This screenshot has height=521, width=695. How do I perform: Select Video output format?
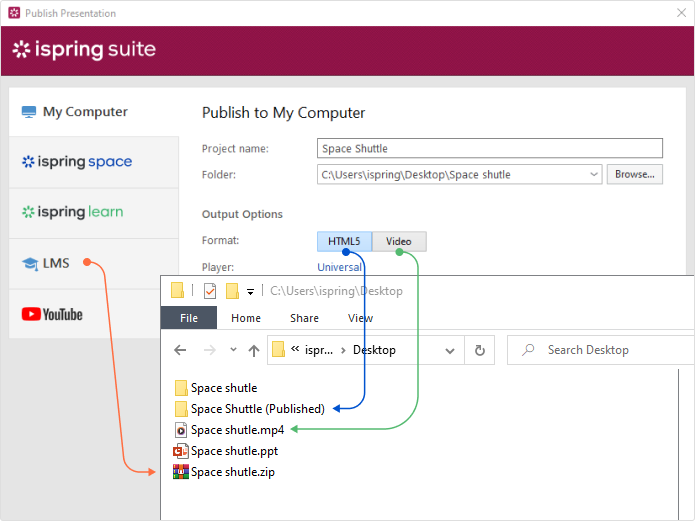pyautogui.click(x=399, y=241)
